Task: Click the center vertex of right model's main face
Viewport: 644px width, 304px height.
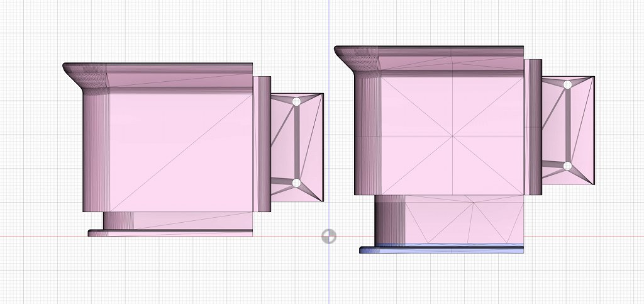Action: (453, 136)
